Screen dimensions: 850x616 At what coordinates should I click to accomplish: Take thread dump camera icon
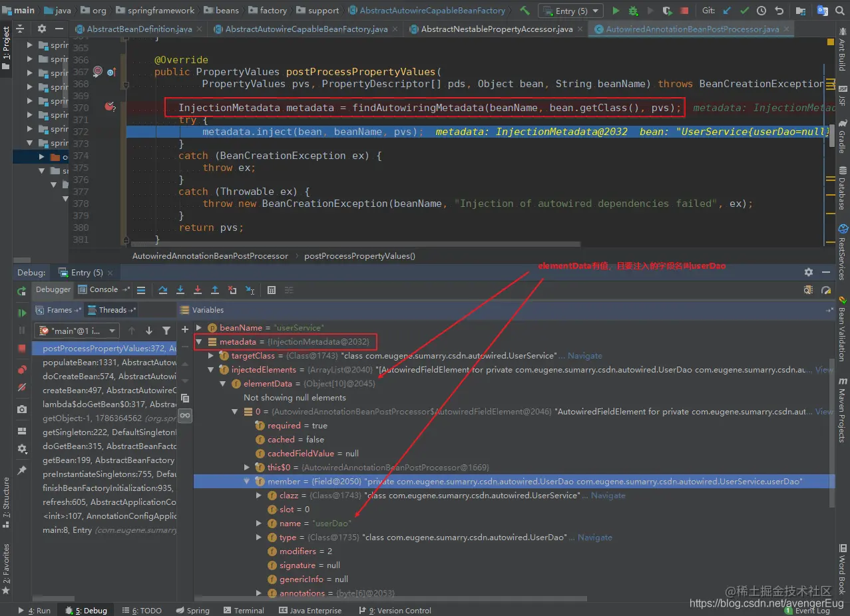tap(22, 410)
